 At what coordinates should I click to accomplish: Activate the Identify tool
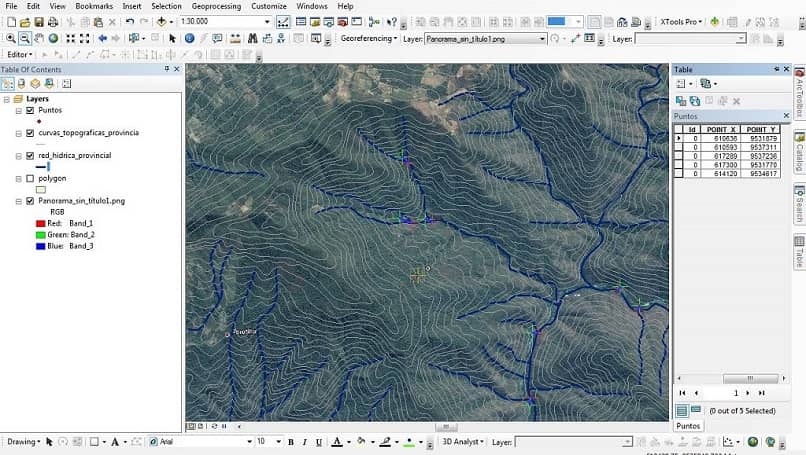(x=189, y=39)
